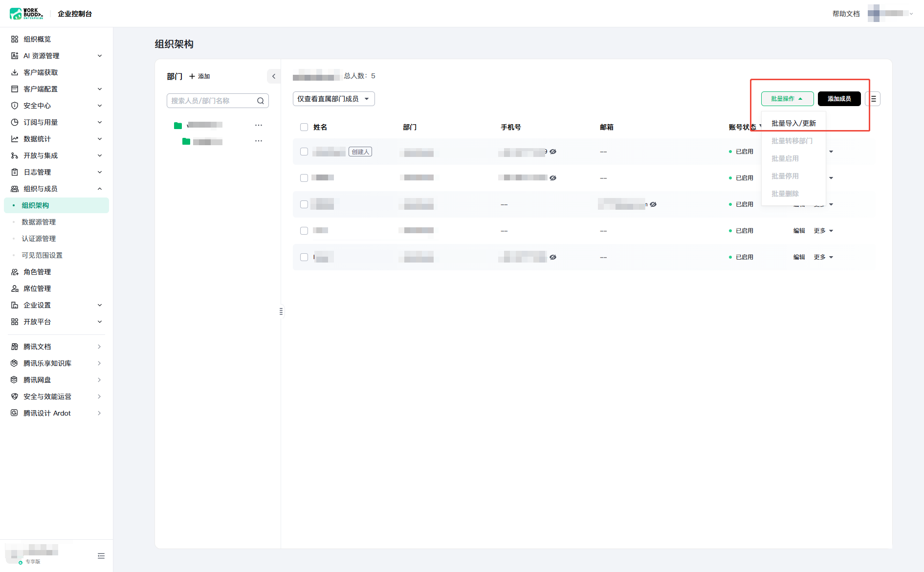Viewport: 924px width, 572px height.
Task: Click the 腾讯设计 Ardot icon
Action: point(15,413)
